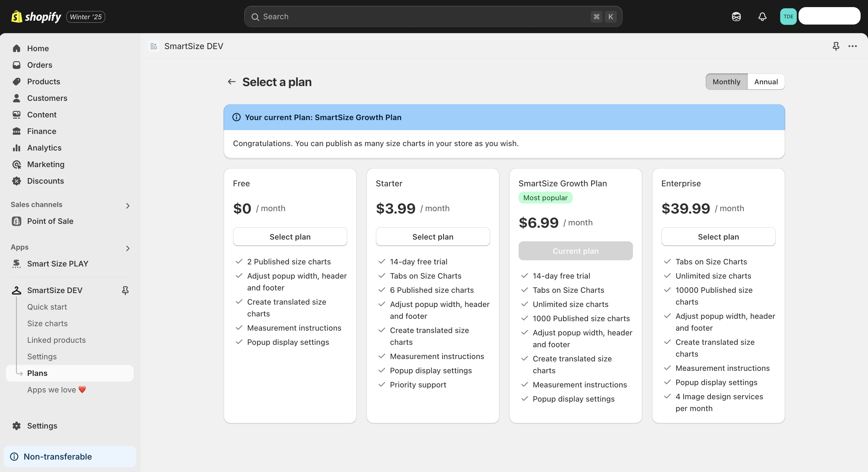Unpin SmartSize DEV in the sidebar
Viewport: 868px width, 472px height.
click(x=125, y=290)
